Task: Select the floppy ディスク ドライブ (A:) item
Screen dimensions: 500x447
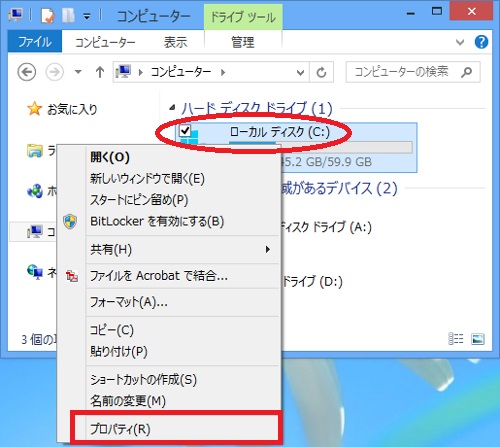Action: click(x=326, y=227)
